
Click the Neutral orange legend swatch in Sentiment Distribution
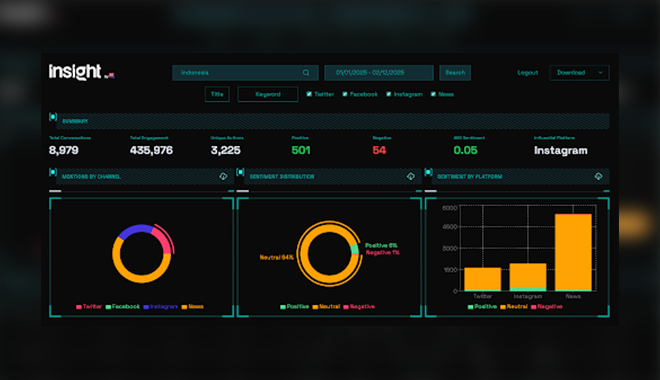pyautogui.click(x=315, y=307)
